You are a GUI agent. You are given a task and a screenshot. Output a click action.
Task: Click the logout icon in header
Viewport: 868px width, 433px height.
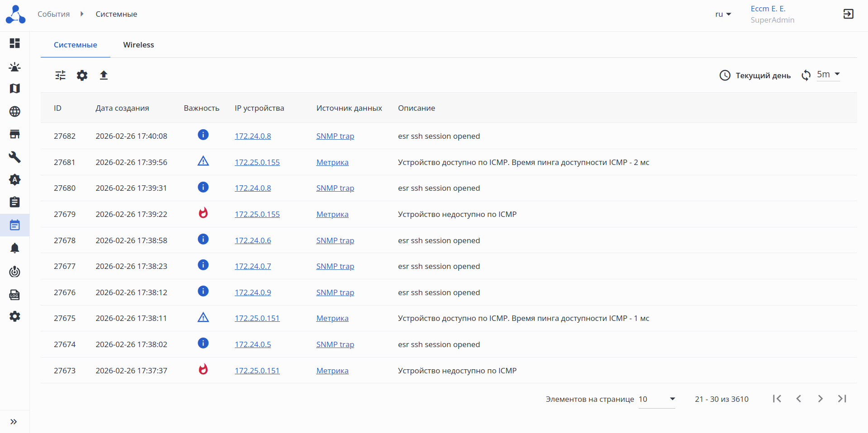point(848,14)
